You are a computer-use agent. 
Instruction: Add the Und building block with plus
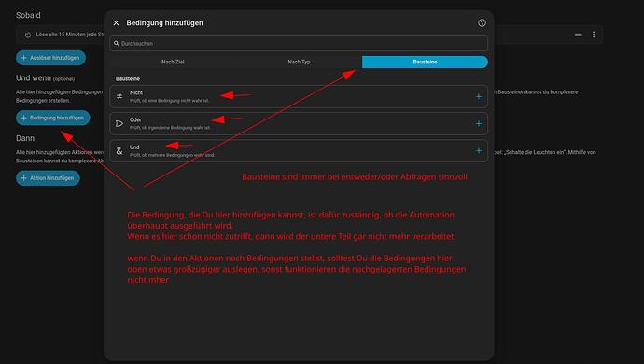479,151
